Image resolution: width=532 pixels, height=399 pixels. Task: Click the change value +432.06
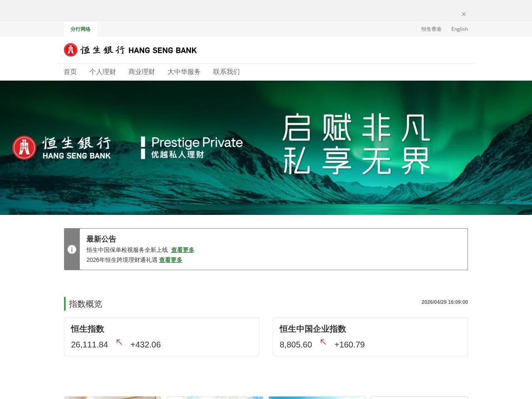pos(145,345)
